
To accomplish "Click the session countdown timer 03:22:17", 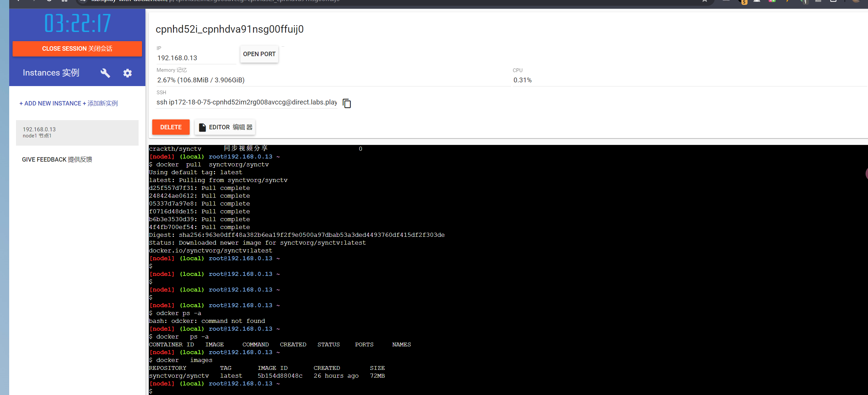I will pos(78,23).
